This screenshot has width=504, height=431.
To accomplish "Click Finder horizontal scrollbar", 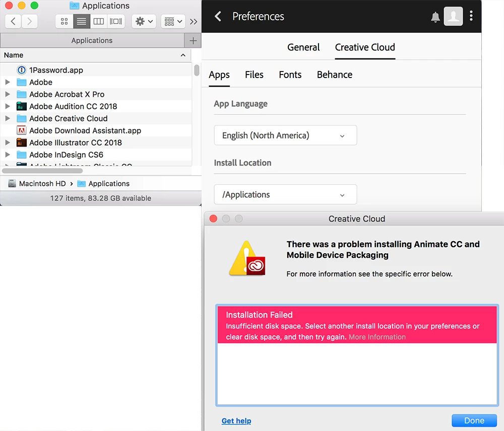I will 42,171.
